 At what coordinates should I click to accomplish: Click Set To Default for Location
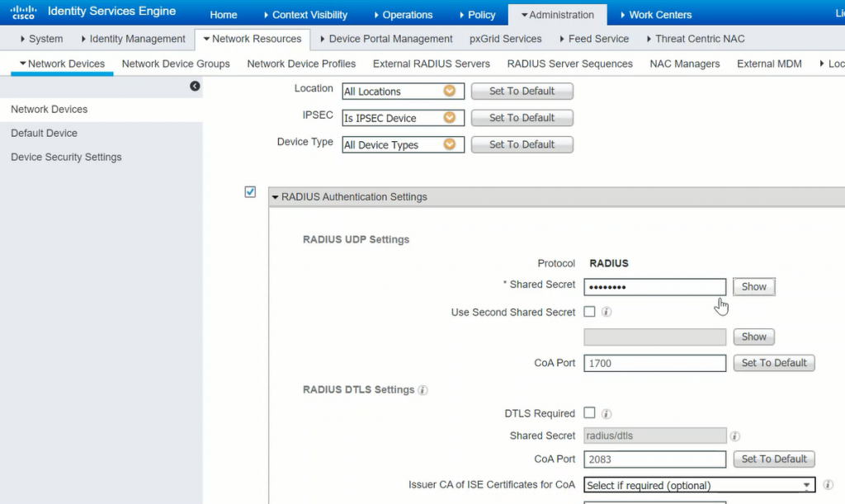[522, 91]
